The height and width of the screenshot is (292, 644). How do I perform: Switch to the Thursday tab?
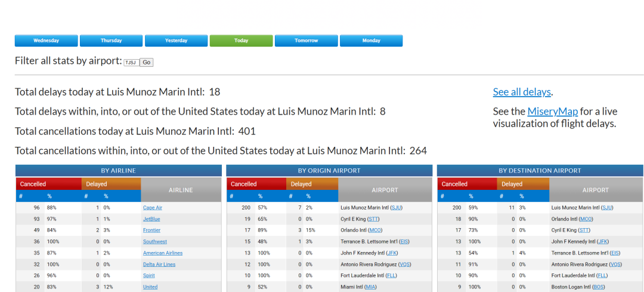[111, 41]
